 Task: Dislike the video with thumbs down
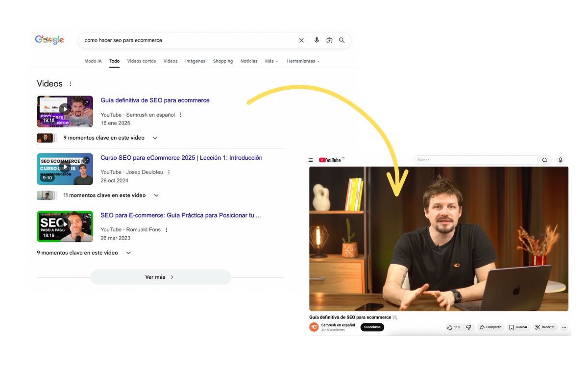468,327
